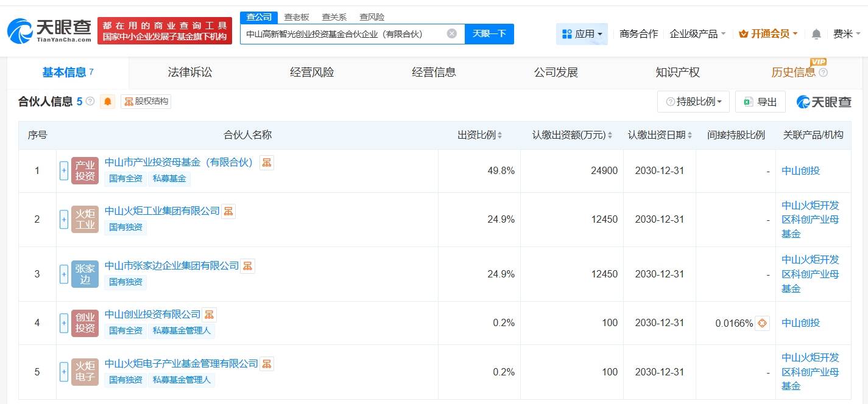This screenshot has width=868, height=404.
Task: Switch to the 知识产权 tab
Action: tap(677, 72)
